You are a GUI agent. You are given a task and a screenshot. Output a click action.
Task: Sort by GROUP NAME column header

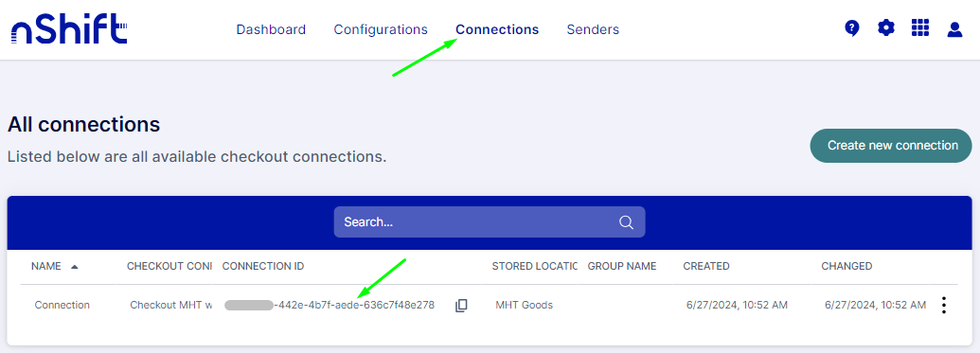(x=622, y=266)
